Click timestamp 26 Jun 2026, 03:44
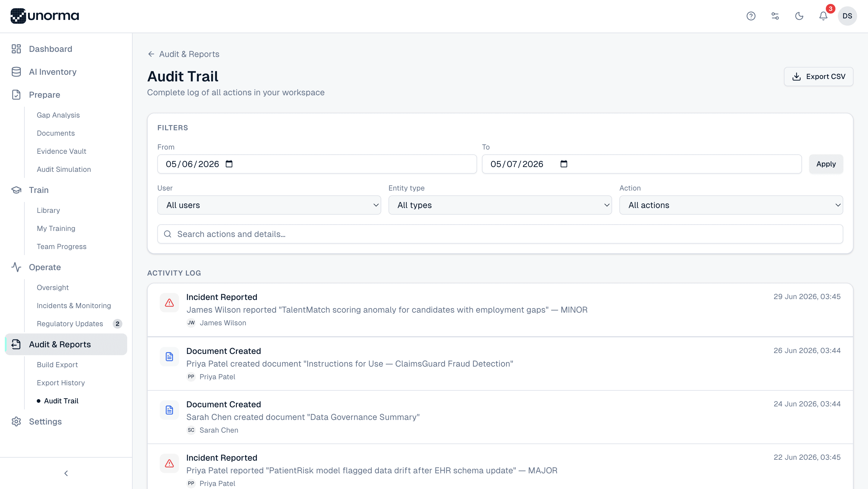This screenshot has height=489, width=868. pos(807,350)
